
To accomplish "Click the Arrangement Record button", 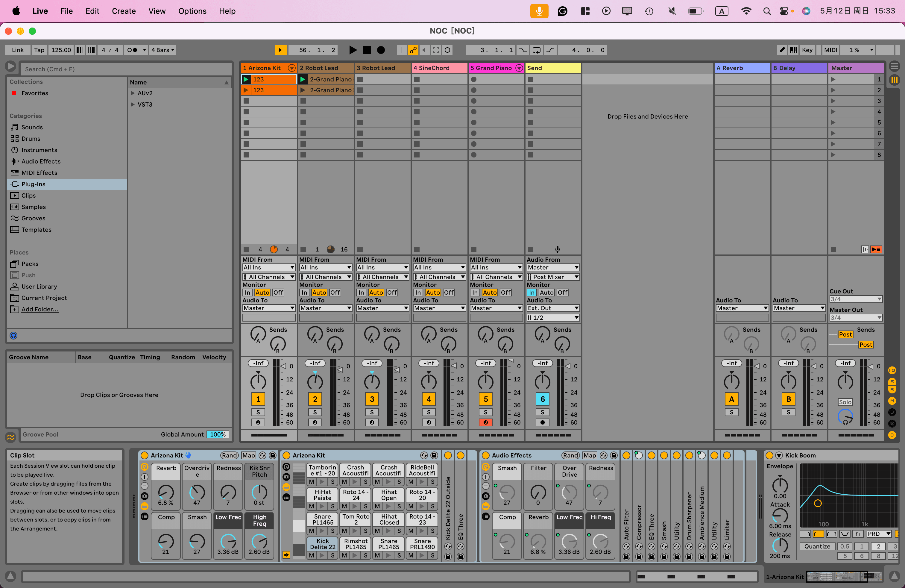I will click(x=381, y=50).
